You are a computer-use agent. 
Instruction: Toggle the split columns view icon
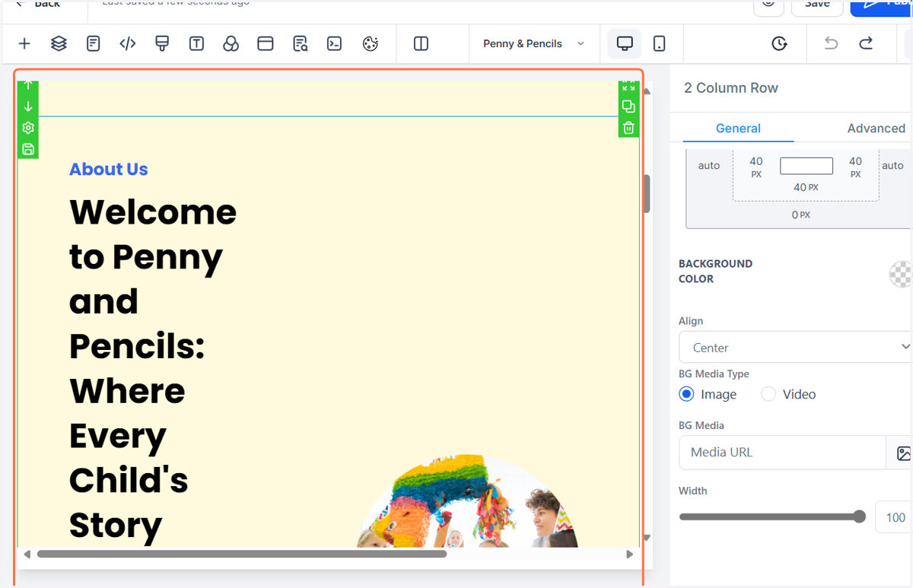(421, 43)
